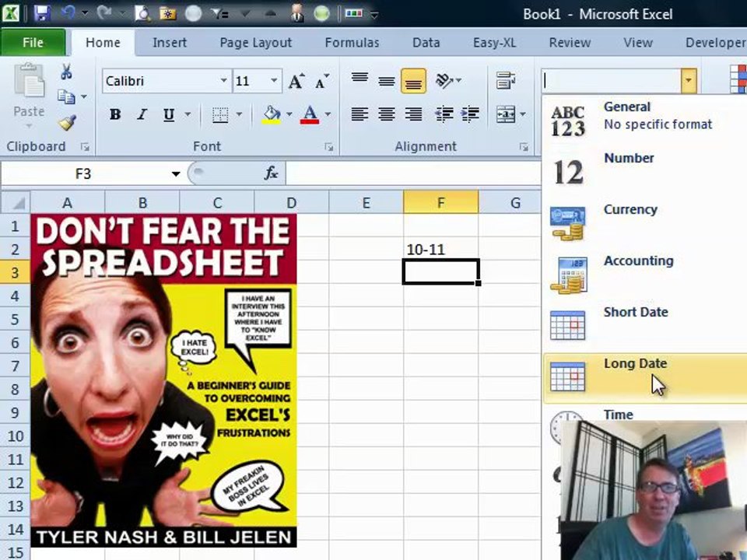The image size is (747, 560).
Task: Click the Orientation text rotation icon
Action: 444,80
